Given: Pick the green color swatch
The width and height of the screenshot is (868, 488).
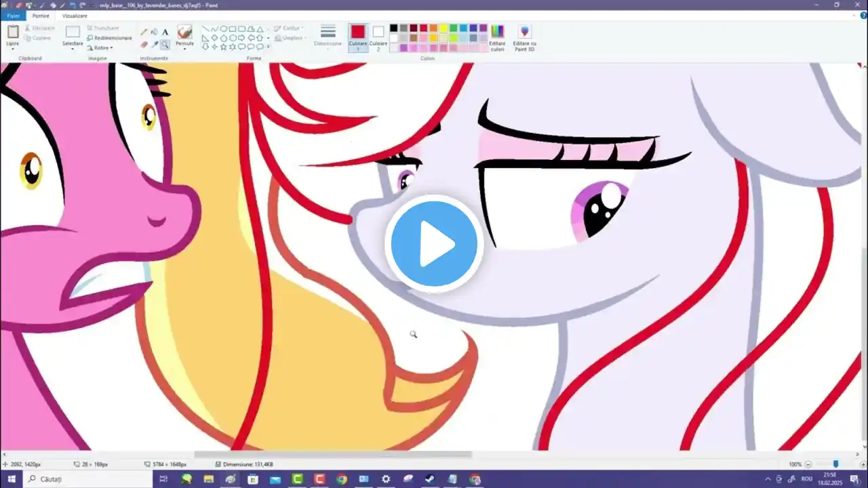Looking at the screenshot, I should pyautogui.click(x=453, y=28).
